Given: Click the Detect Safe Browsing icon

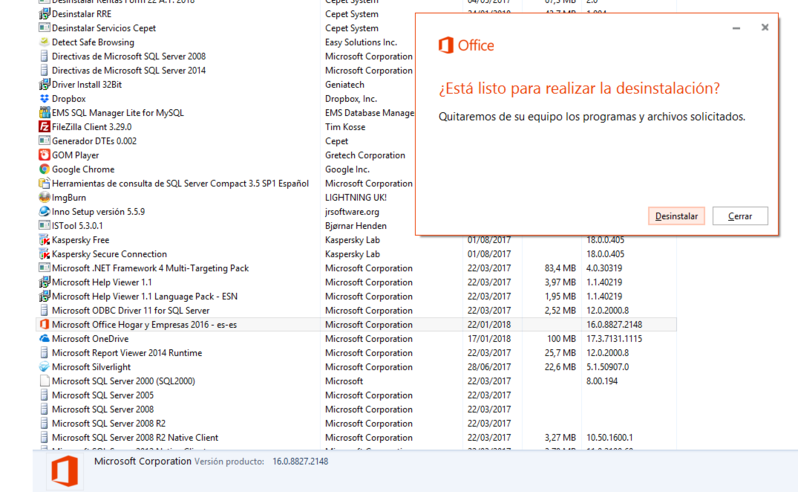Looking at the screenshot, I should coord(44,42).
